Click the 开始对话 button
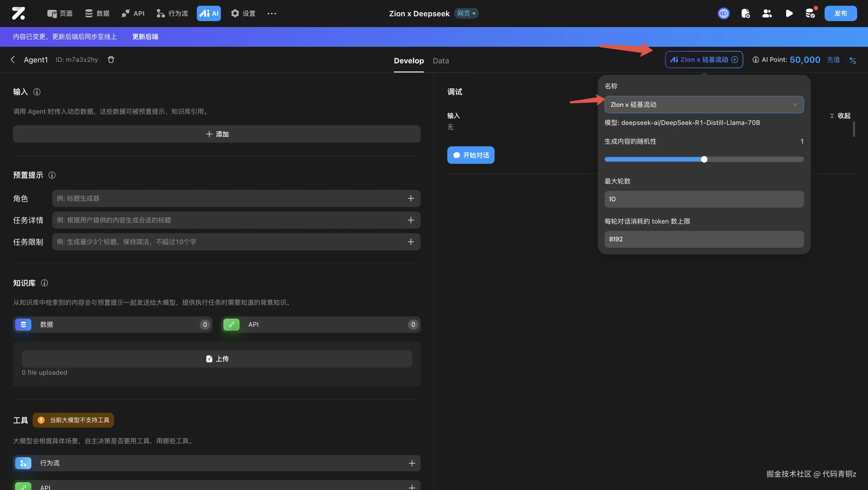The width and height of the screenshot is (868, 490). click(x=471, y=155)
